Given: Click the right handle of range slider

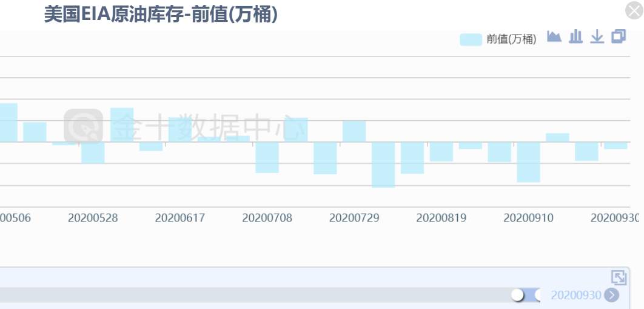Looking at the screenshot, I should tap(539, 294).
